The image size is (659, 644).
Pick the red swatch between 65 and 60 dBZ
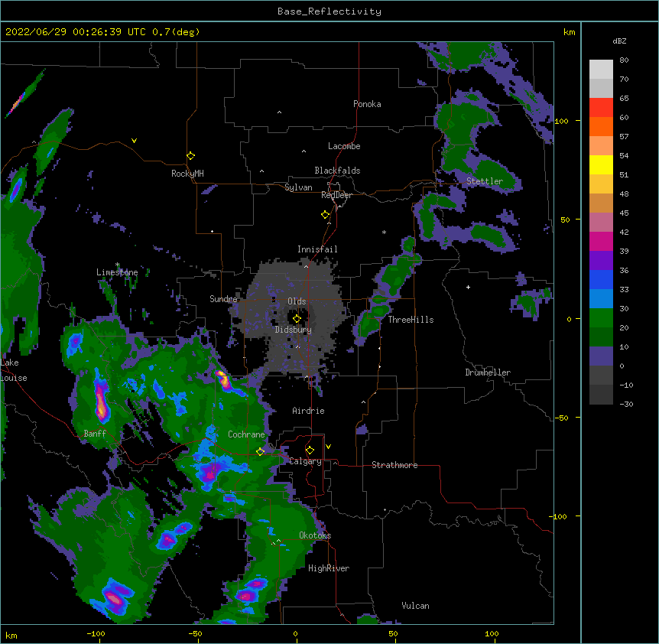coord(601,108)
